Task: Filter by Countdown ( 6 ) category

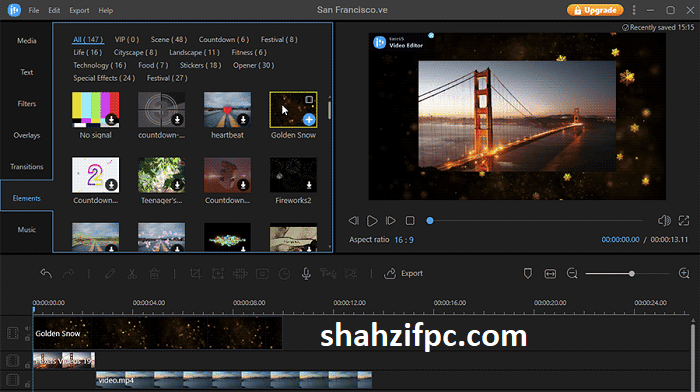Action: [224, 39]
